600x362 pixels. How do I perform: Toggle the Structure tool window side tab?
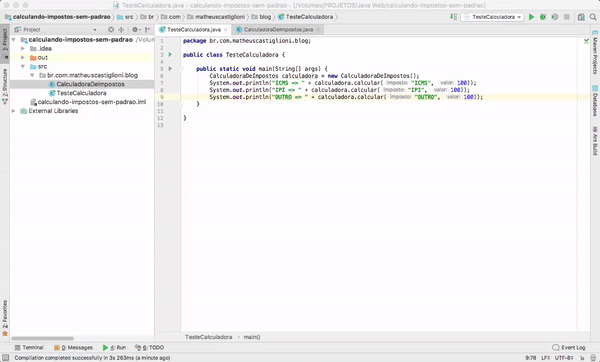click(x=5, y=86)
